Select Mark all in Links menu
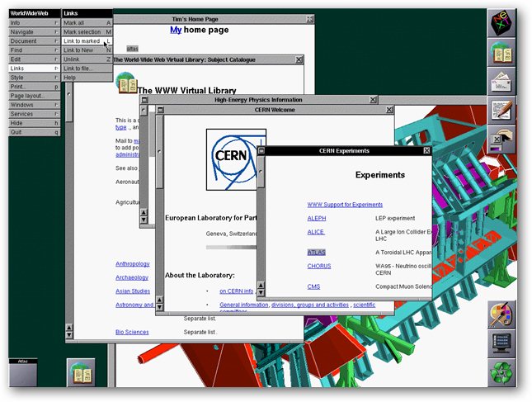Image resolution: width=532 pixels, height=402 pixels. coord(87,23)
